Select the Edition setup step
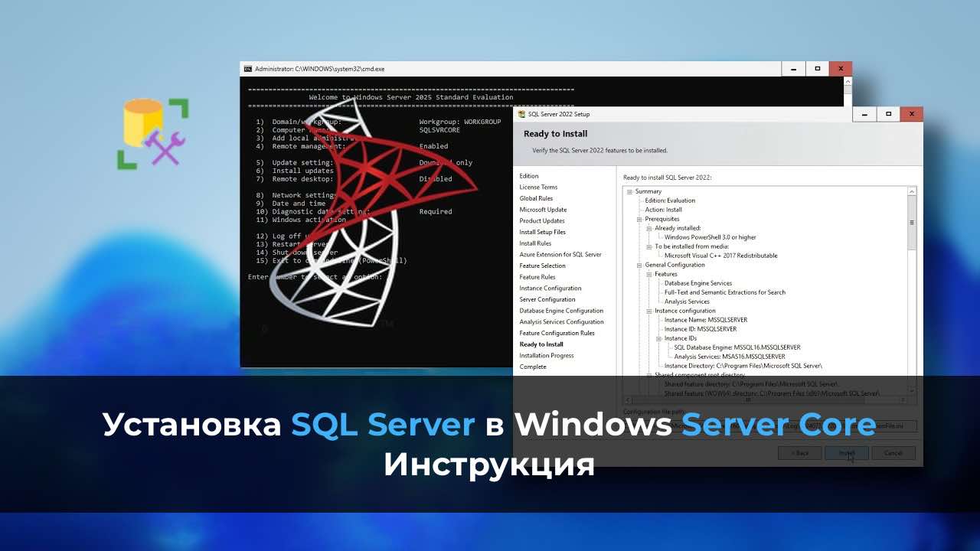The image size is (980, 551). [529, 176]
